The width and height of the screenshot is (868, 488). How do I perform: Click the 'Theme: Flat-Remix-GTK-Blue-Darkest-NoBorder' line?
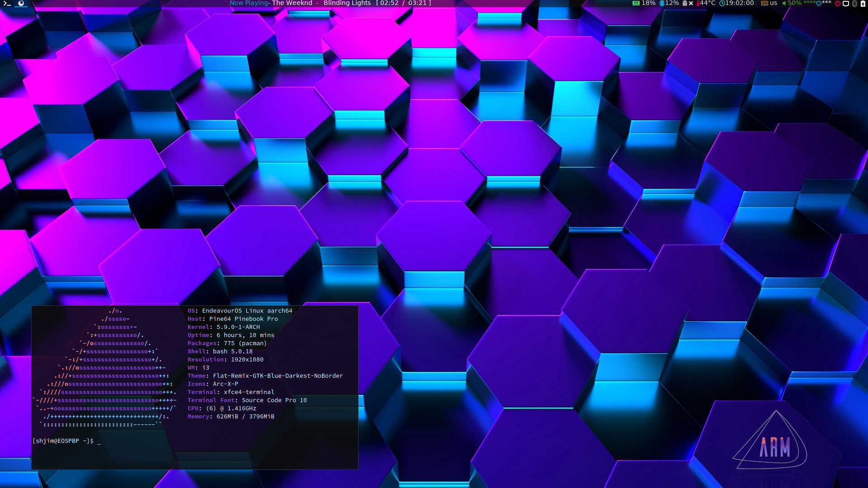(265, 376)
